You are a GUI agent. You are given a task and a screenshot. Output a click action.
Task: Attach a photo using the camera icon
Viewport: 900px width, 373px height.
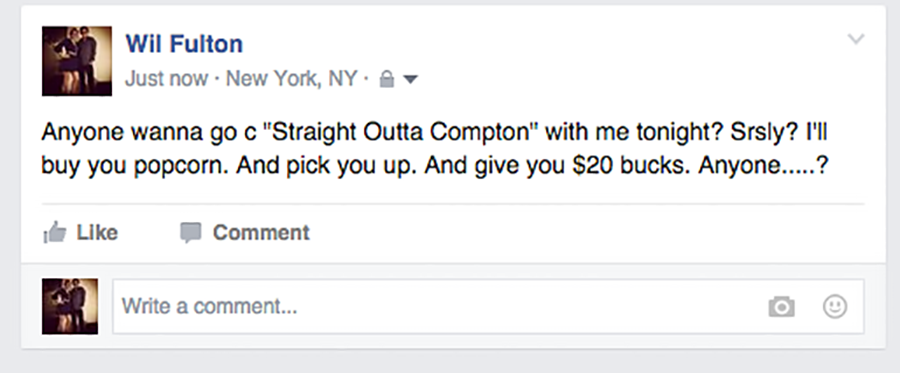pyautogui.click(x=781, y=306)
